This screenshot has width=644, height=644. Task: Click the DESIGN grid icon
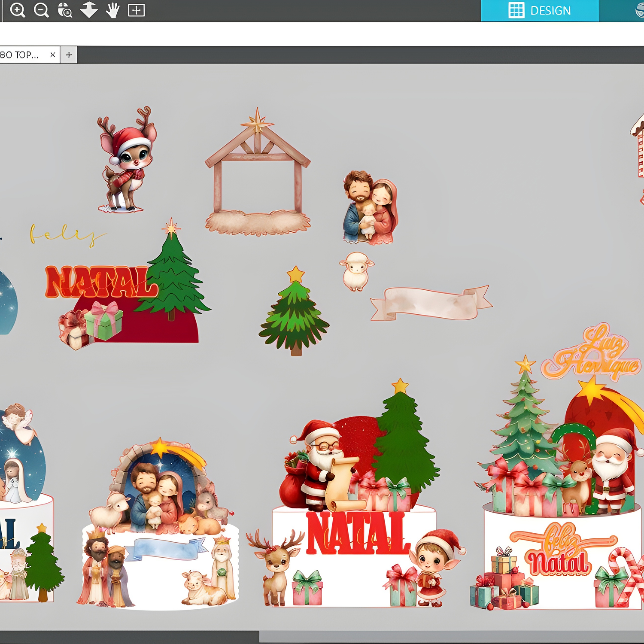(516, 10)
